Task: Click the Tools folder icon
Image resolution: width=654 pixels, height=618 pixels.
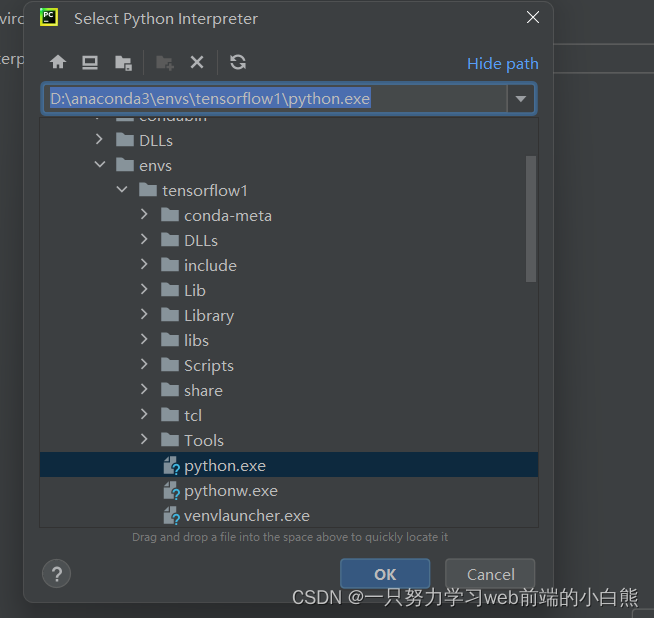Action: pyautogui.click(x=170, y=440)
